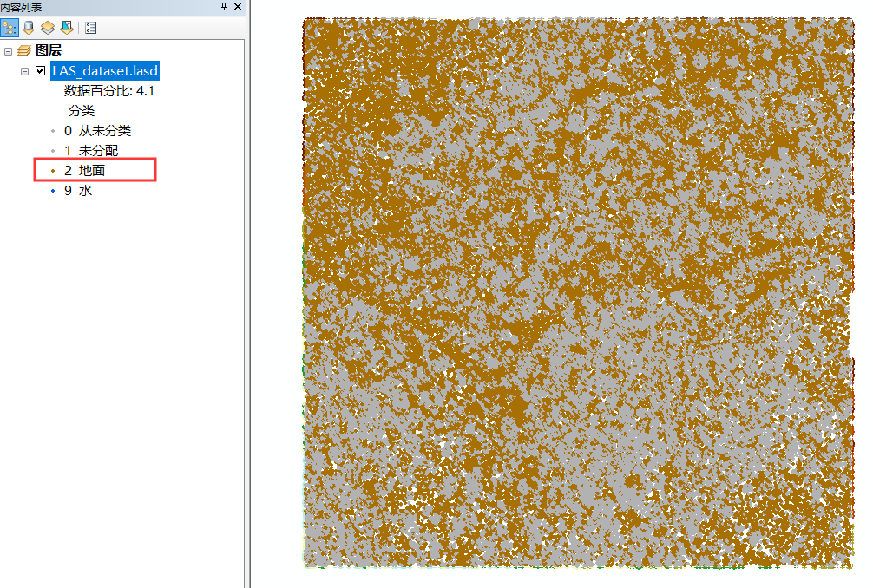Select List By Drawing Order button

click(10, 27)
